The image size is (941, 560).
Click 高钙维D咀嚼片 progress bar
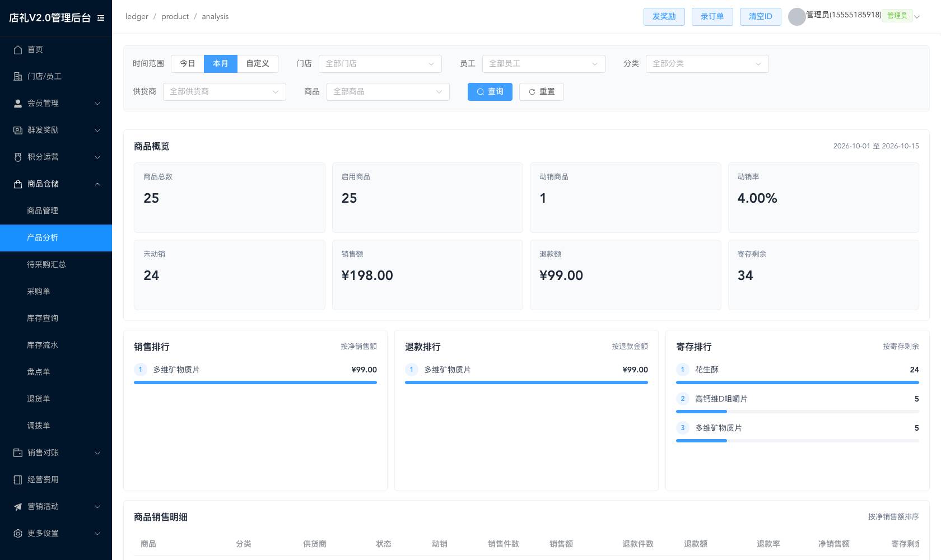point(798,412)
